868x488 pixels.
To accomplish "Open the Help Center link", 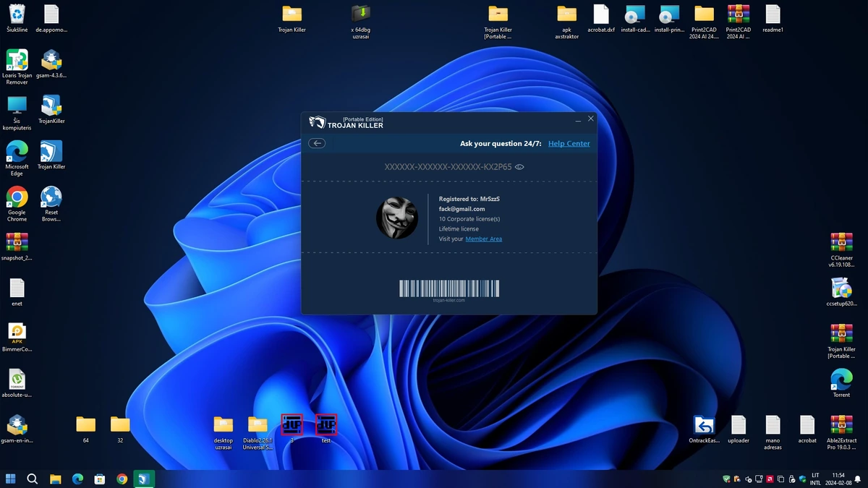I will pyautogui.click(x=569, y=143).
